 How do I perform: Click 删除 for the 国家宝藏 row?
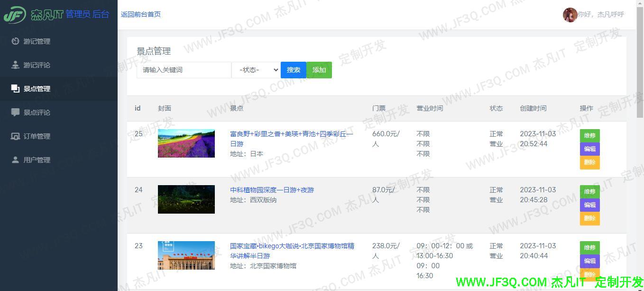pos(589,274)
